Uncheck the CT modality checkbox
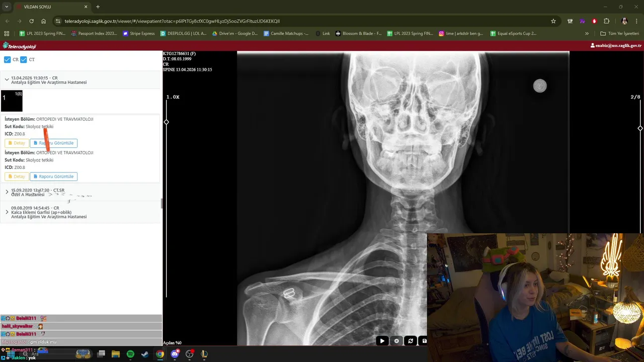This screenshot has height=362, width=644. point(23,59)
